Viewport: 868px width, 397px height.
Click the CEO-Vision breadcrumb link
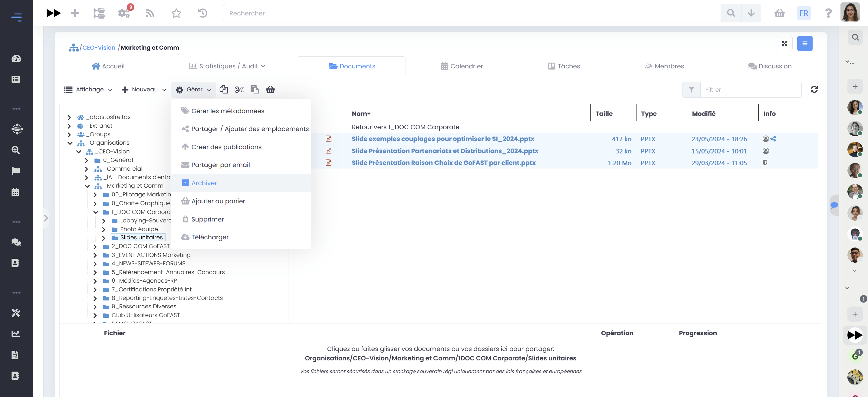pyautogui.click(x=99, y=48)
